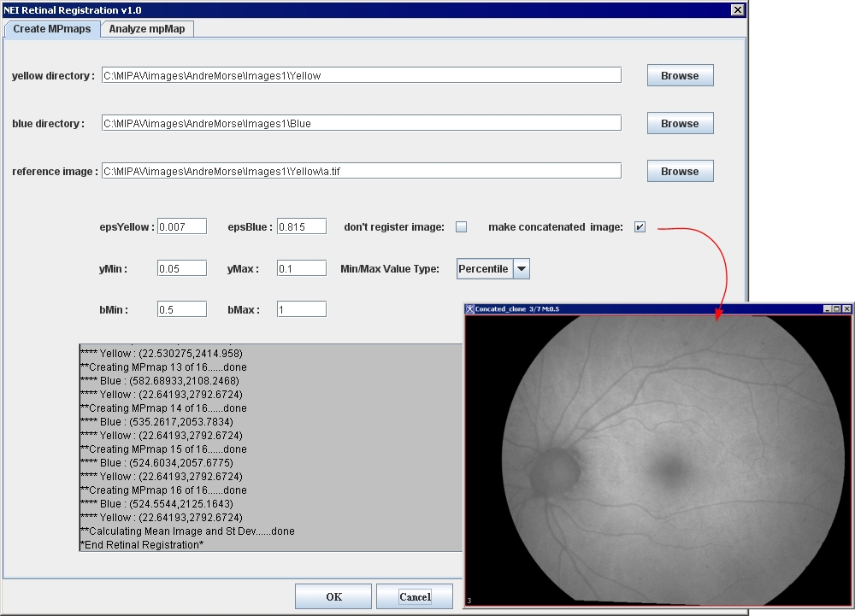Image resolution: width=855 pixels, height=616 pixels.
Task: Select the Create MPmaps tab
Action: [51, 28]
